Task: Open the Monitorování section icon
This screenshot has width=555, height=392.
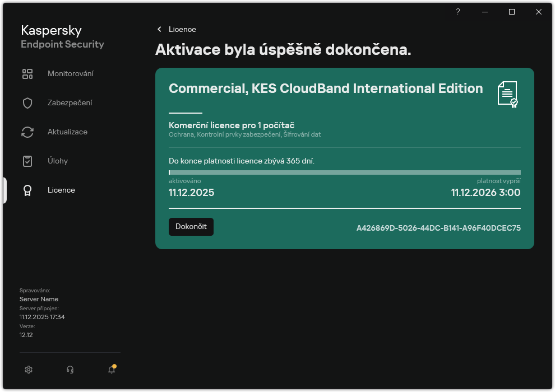Action: click(x=27, y=73)
